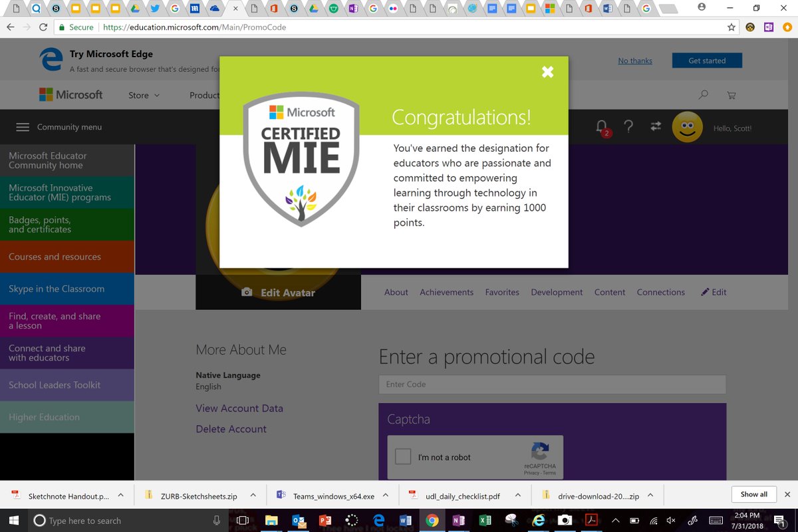
Task: Expand options for Teams_windows_x64.exe download
Action: [x=386, y=495]
